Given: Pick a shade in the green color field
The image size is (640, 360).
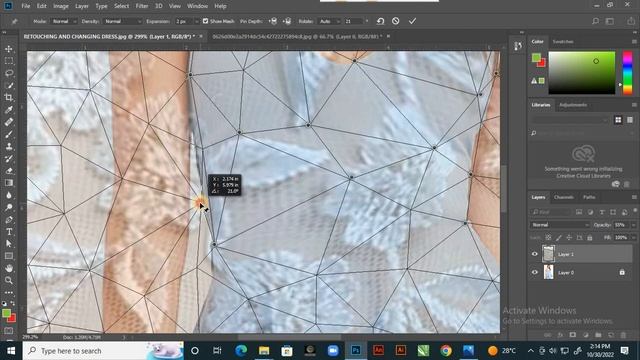Looking at the screenshot, I should 582,73.
